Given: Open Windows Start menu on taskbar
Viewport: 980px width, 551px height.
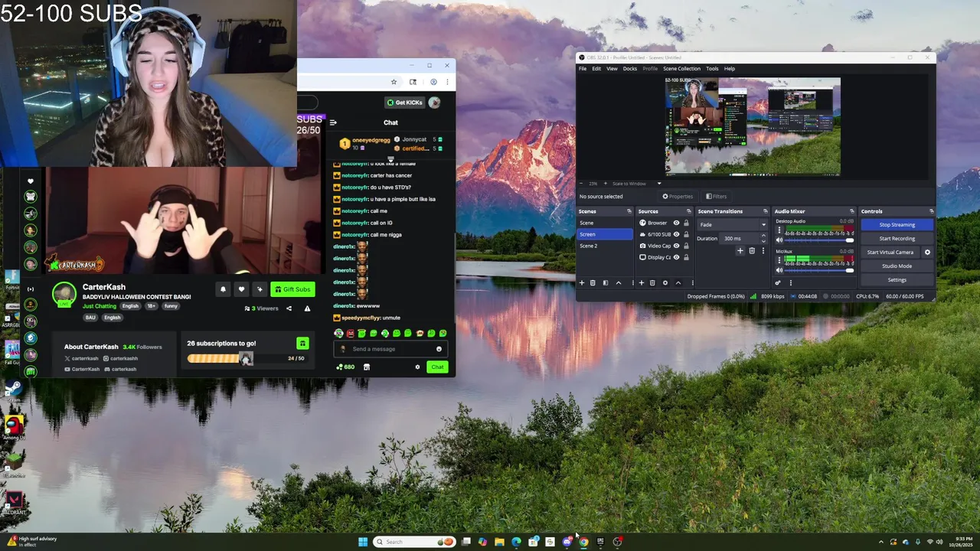Looking at the screenshot, I should (x=362, y=542).
